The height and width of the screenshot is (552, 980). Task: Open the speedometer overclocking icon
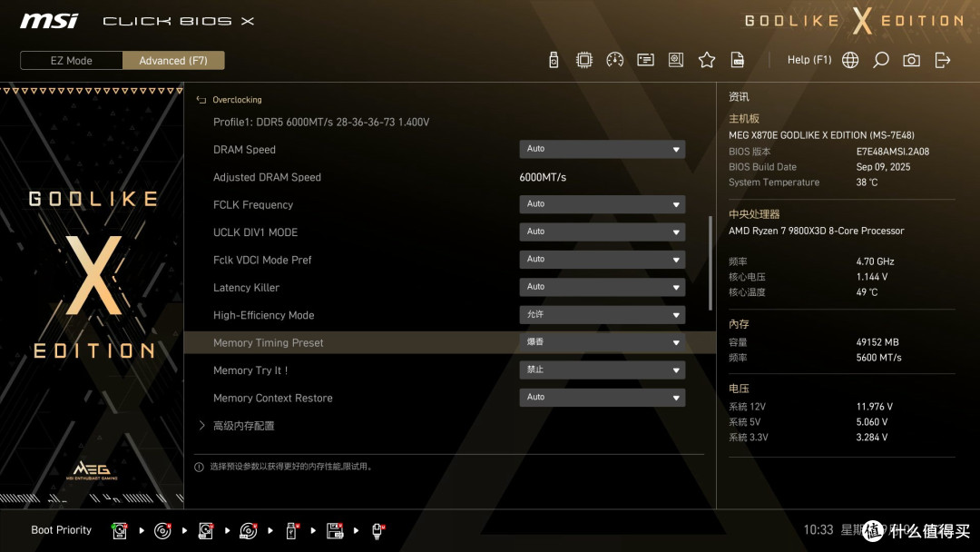point(614,60)
